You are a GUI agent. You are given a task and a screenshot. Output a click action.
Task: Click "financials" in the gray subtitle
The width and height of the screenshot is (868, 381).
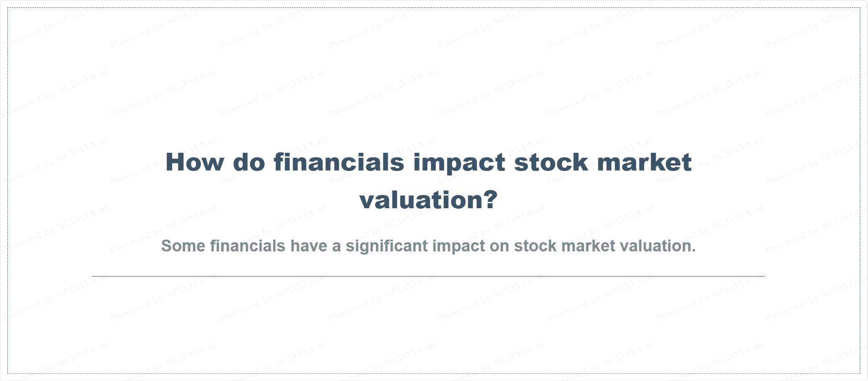247,246
